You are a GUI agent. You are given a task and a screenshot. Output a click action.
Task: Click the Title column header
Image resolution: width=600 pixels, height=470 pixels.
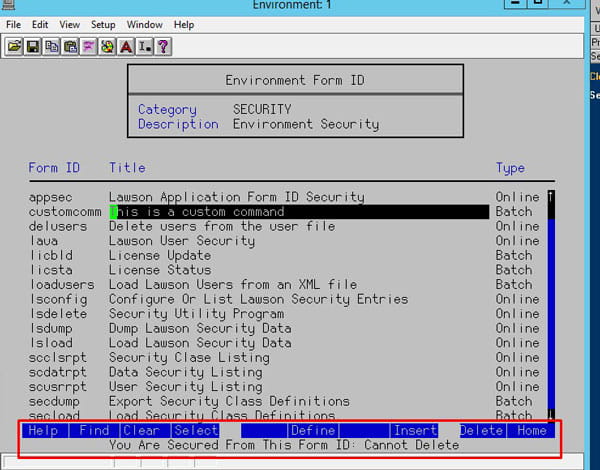(127, 168)
